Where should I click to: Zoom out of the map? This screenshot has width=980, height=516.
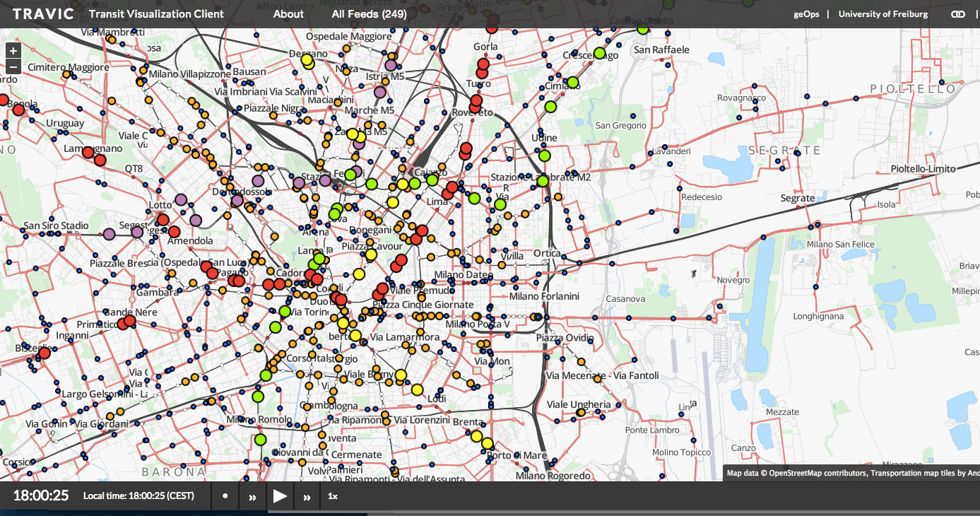tap(13, 67)
